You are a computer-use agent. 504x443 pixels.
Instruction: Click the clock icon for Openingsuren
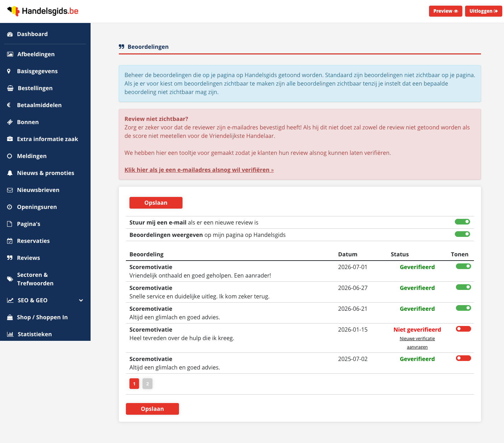[x=10, y=207]
